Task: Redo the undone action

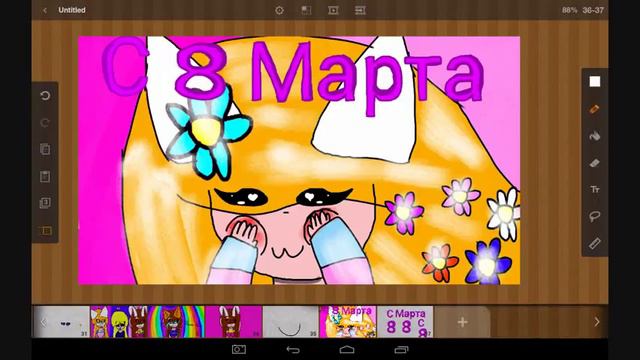Action: coord(45,122)
